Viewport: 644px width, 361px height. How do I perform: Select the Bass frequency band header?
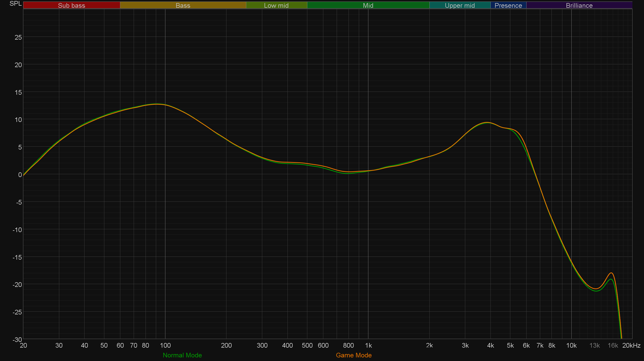point(183,5)
